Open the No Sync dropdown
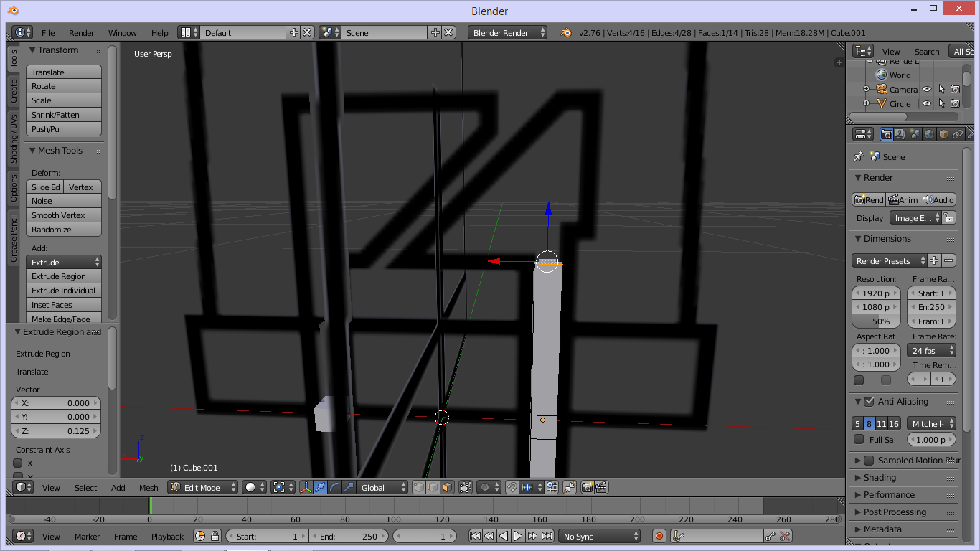 point(600,536)
